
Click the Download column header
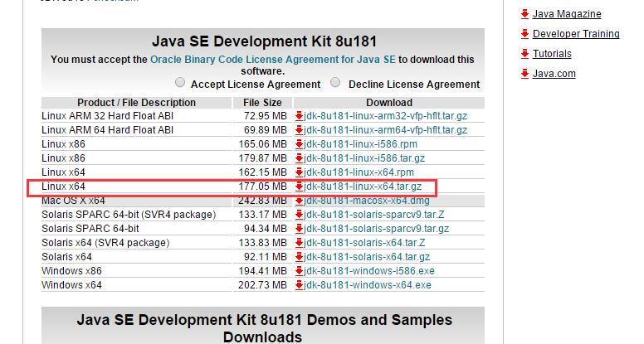tap(389, 103)
